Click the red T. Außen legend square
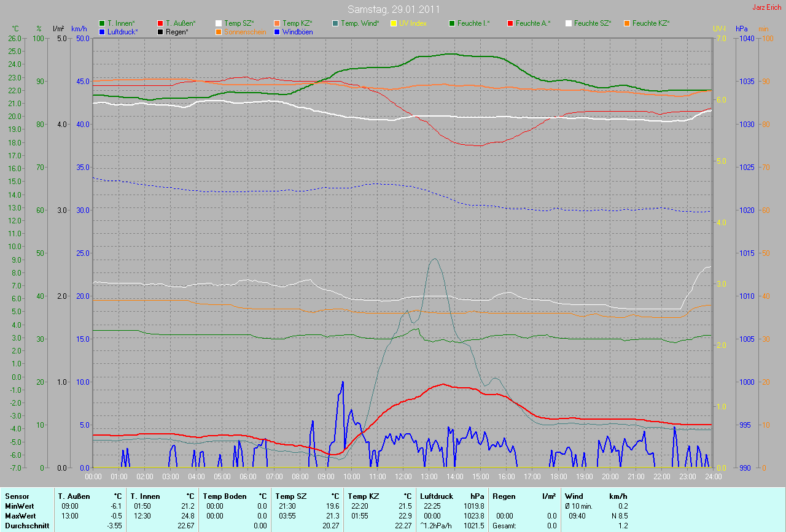Viewport: 786px width, 532px height. pos(161,23)
